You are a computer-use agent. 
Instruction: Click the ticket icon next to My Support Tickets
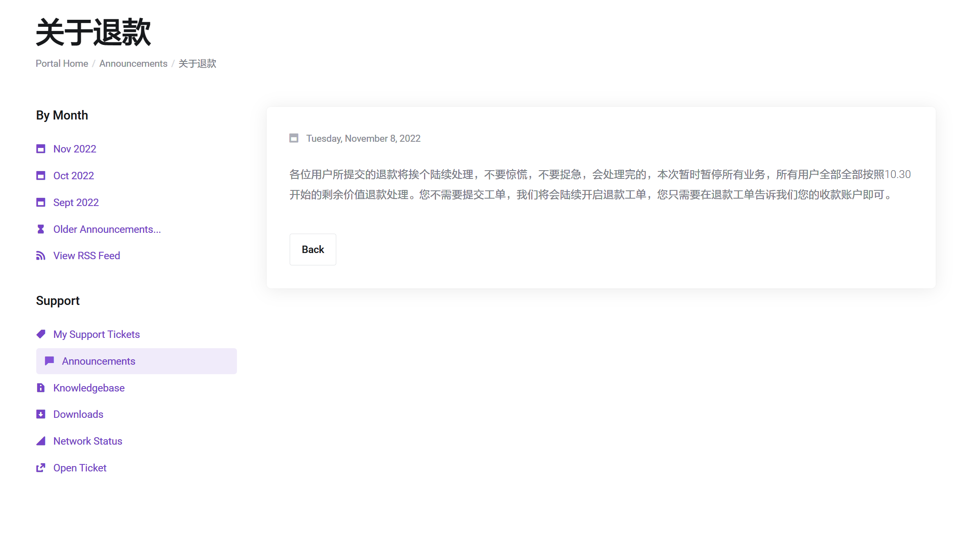pos(40,334)
